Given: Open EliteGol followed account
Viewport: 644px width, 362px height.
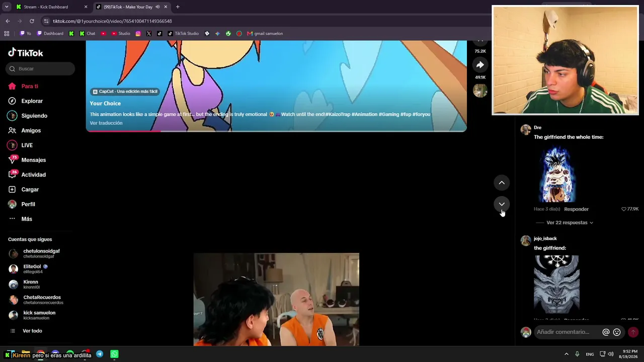Looking at the screenshot, I should 28,269.
